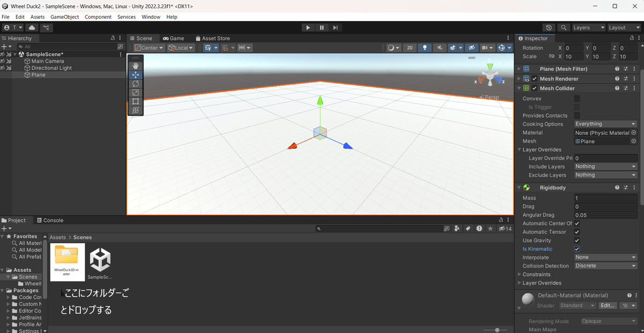Image resolution: width=644 pixels, height=333 pixels.
Task: Click the material Edit... button
Action: point(608,306)
